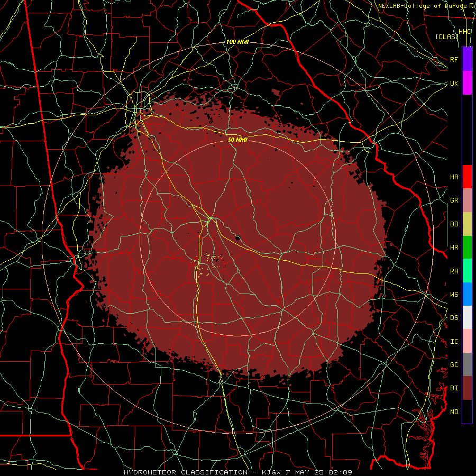The height and width of the screenshot is (476, 476).
Task: Click the ND legend label
Action: (454, 412)
